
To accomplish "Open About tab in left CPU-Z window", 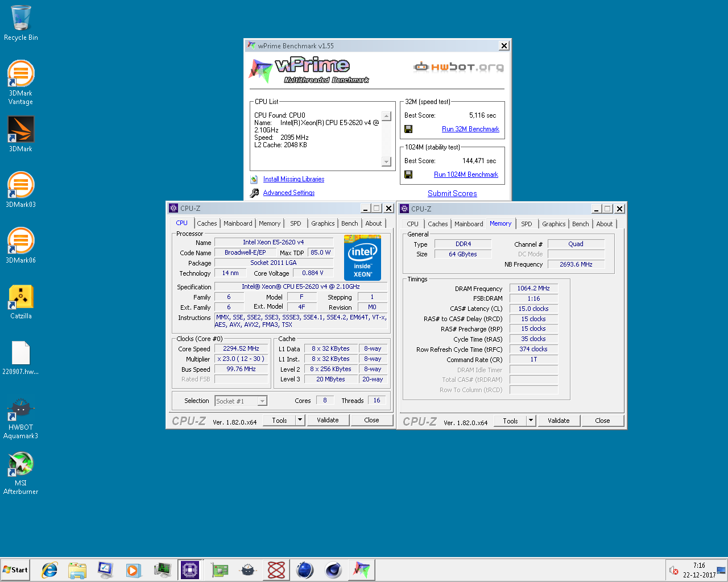I will tap(374, 223).
